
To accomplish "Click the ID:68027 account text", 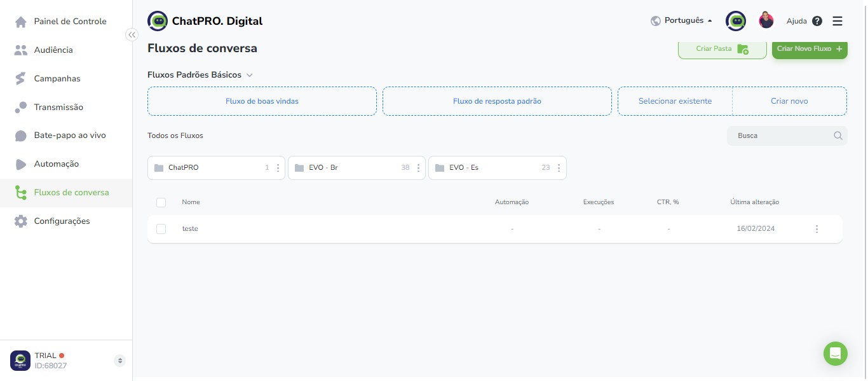I will [50, 366].
